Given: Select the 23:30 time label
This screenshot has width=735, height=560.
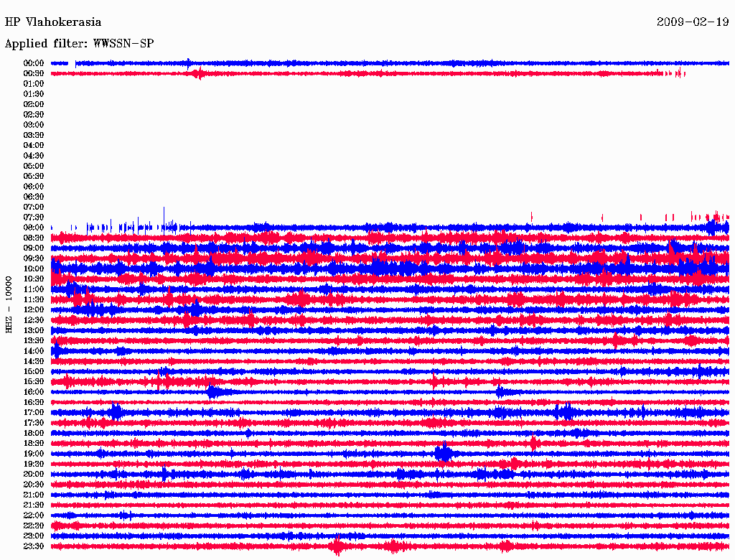Looking at the screenshot, I should (x=33, y=546).
